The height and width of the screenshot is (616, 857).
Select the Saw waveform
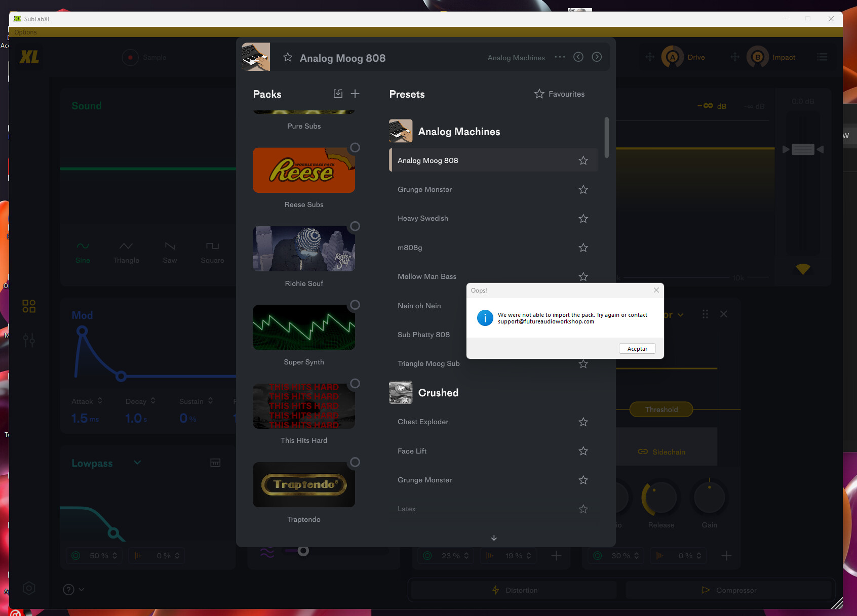coord(170,253)
